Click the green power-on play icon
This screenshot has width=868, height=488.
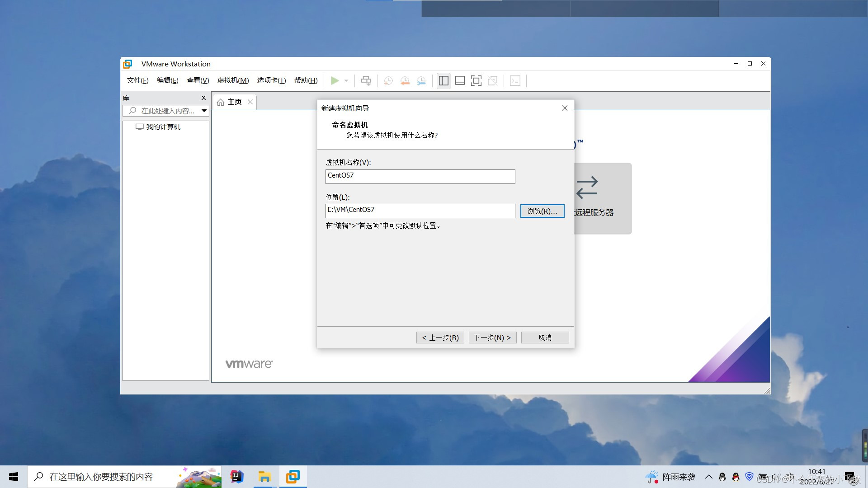(x=335, y=80)
